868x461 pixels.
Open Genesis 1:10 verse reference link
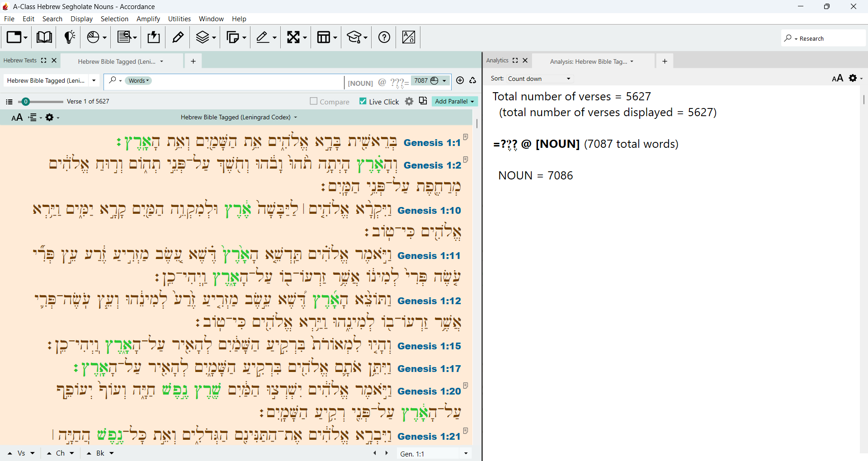(429, 211)
